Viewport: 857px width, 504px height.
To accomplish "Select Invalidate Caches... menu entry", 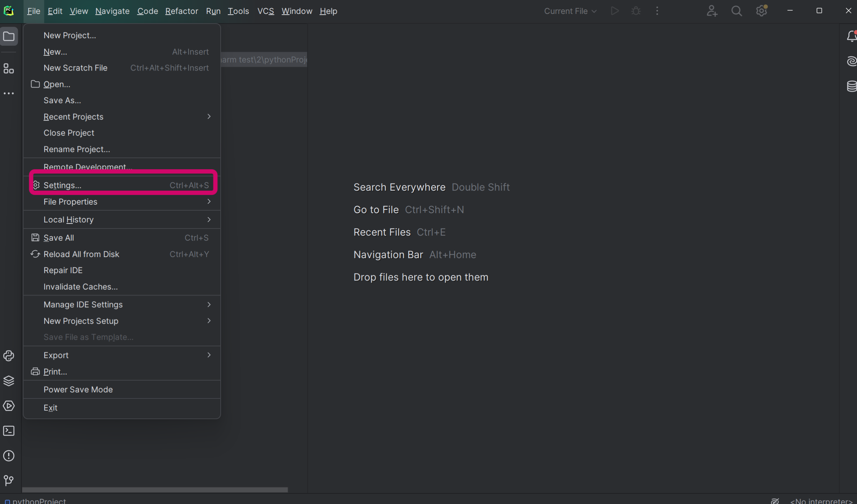I will click(x=81, y=287).
